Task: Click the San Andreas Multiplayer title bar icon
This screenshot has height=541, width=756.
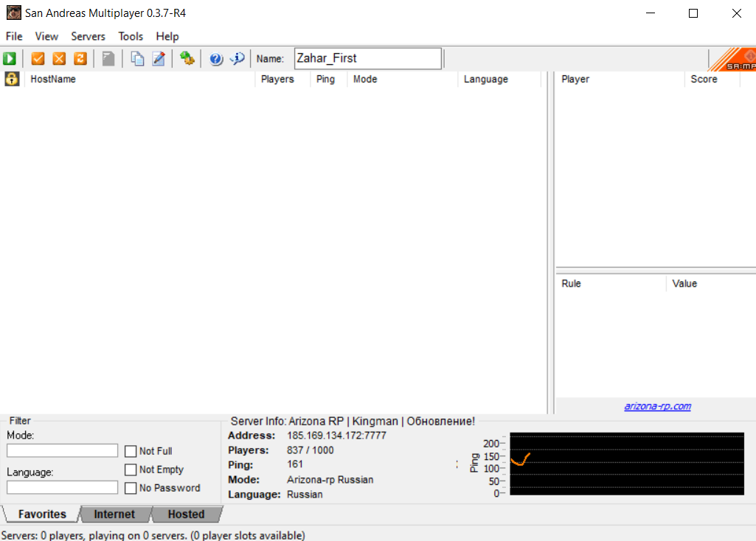Action: (x=13, y=13)
